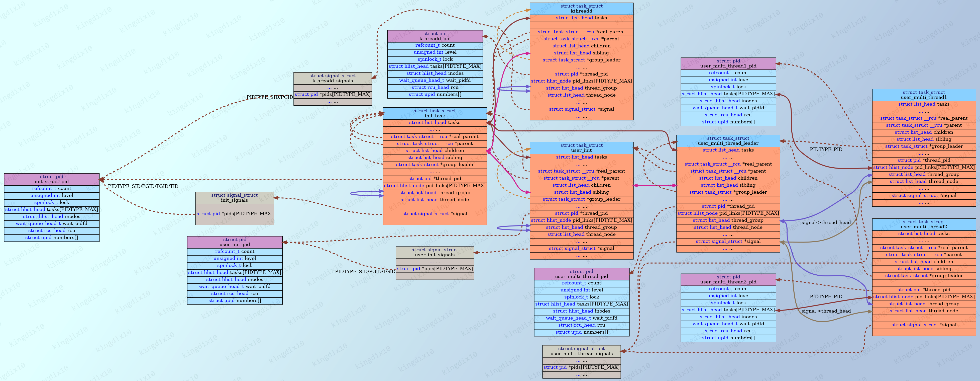Screen dimensions: 980x381
Task: Click the init_signals struct header
Action: pyautogui.click(x=234, y=198)
